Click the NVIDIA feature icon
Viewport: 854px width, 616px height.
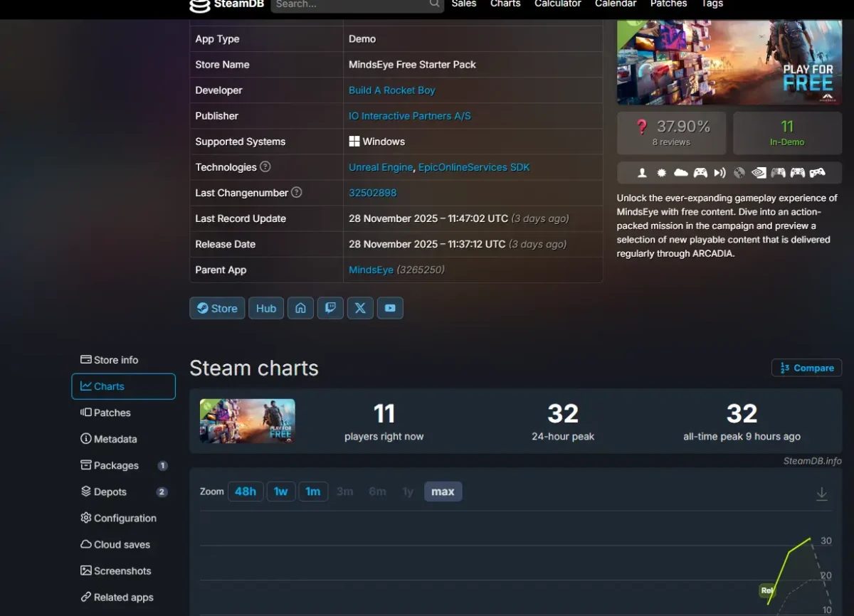tap(759, 173)
